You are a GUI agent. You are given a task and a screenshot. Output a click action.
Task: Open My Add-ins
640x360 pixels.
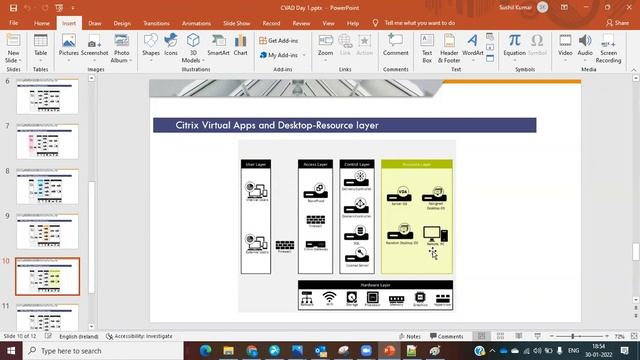[x=279, y=55]
